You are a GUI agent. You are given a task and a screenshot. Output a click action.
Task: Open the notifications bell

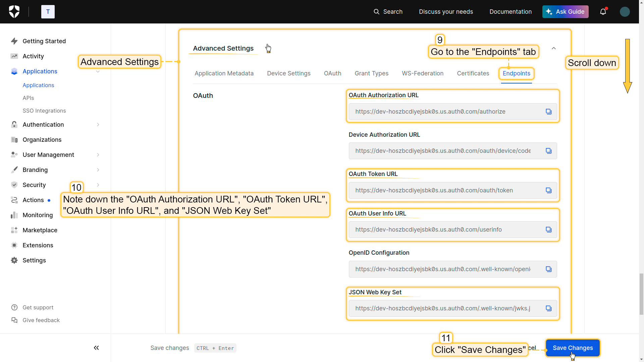click(603, 12)
